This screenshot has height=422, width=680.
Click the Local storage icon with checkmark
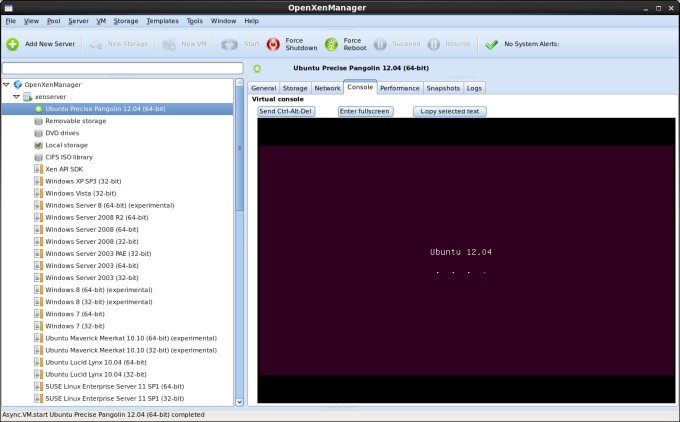(39, 145)
